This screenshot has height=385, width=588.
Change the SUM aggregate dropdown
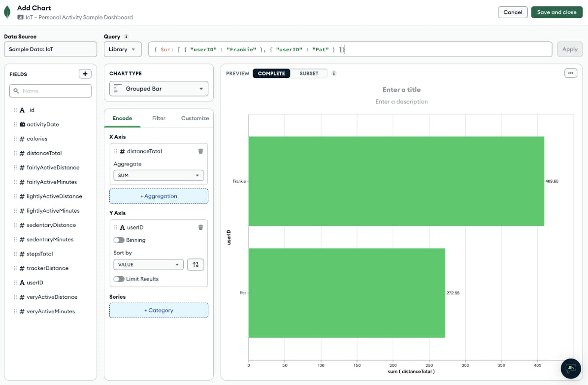pos(159,175)
